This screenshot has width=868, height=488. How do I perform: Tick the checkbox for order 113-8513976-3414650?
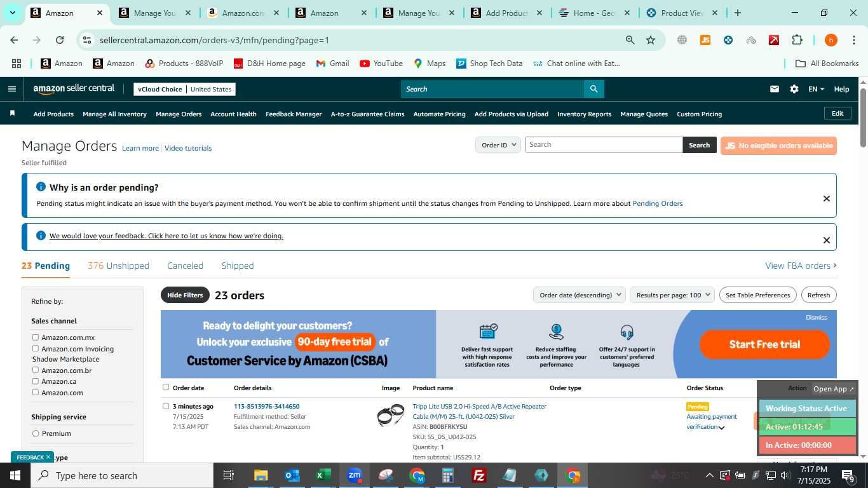pos(166,406)
